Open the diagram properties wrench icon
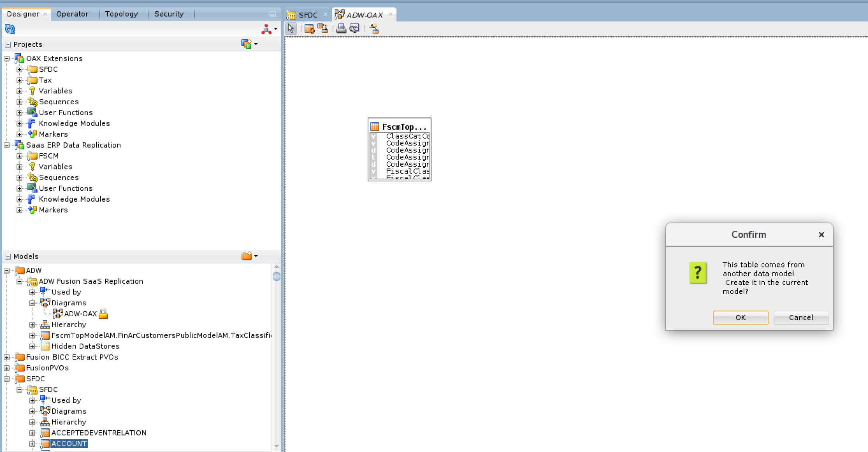 [354, 29]
